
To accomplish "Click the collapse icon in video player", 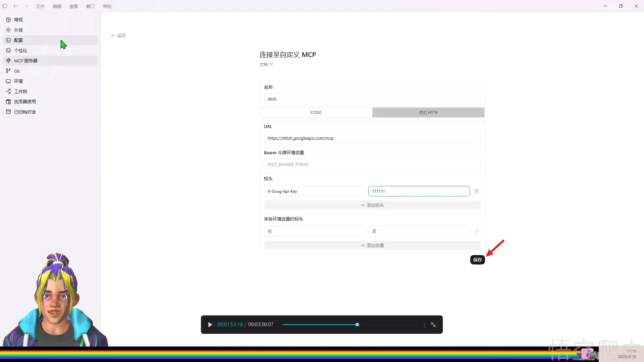I will [x=433, y=324].
